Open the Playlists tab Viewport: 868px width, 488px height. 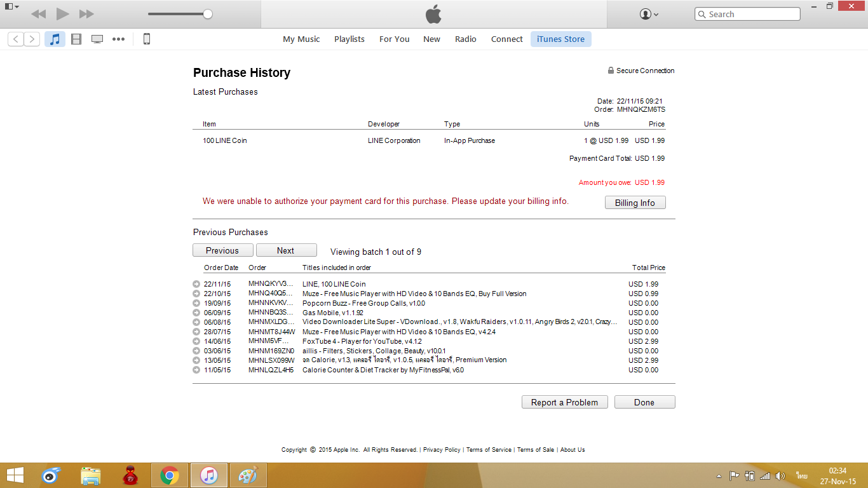(349, 39)
